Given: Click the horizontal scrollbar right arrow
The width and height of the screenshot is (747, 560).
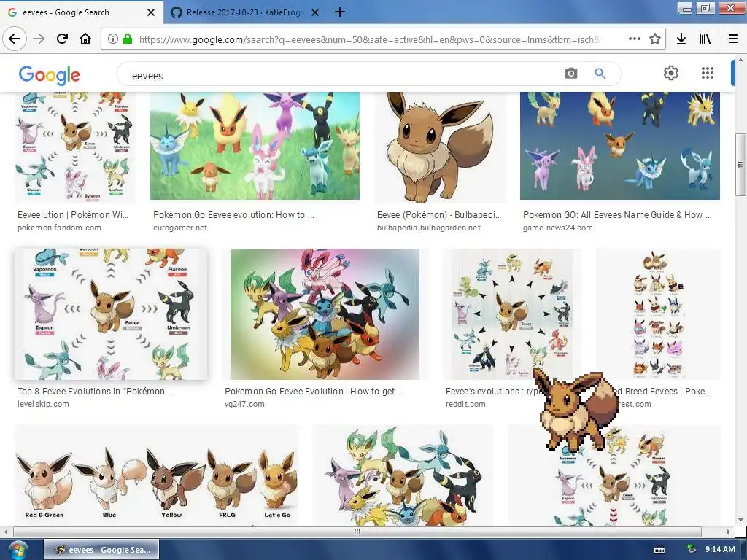Looking at the screenshot, I should pos(729,532).
